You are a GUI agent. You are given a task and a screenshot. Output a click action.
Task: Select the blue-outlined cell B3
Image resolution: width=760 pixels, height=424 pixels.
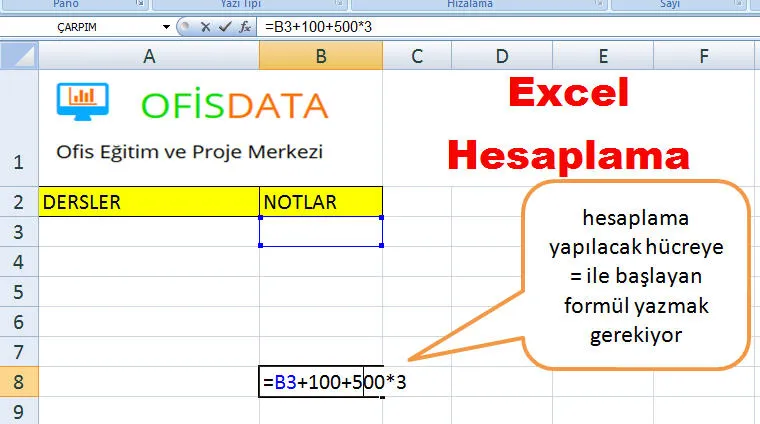click(x=320, y=232)
